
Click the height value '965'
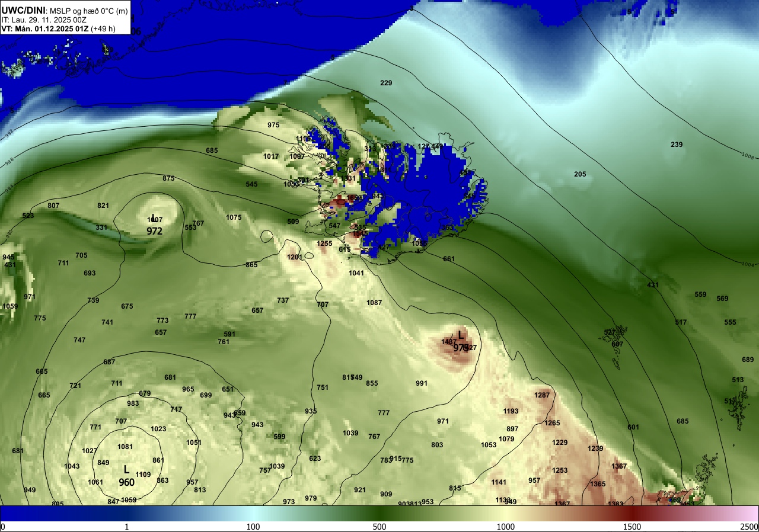pos(188,389)
